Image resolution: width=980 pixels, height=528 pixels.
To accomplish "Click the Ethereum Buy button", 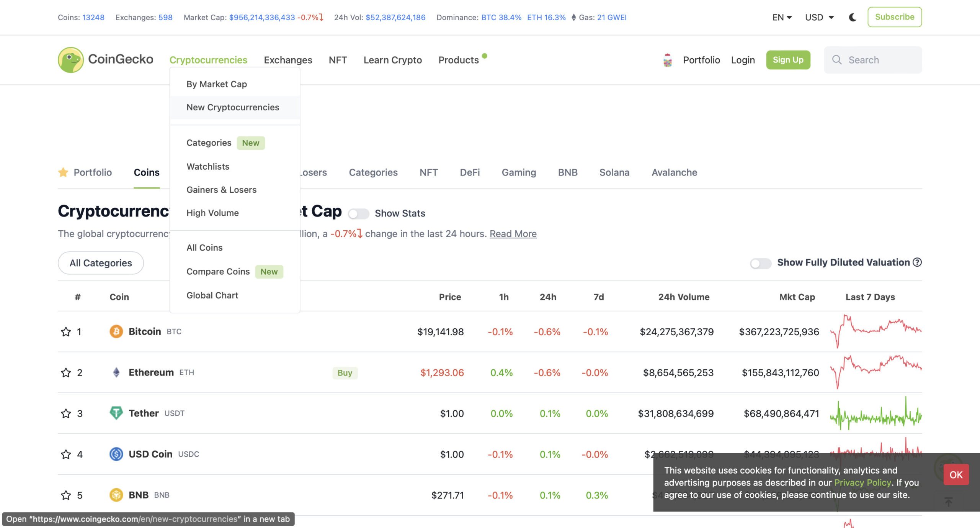I will coord(345,373).
